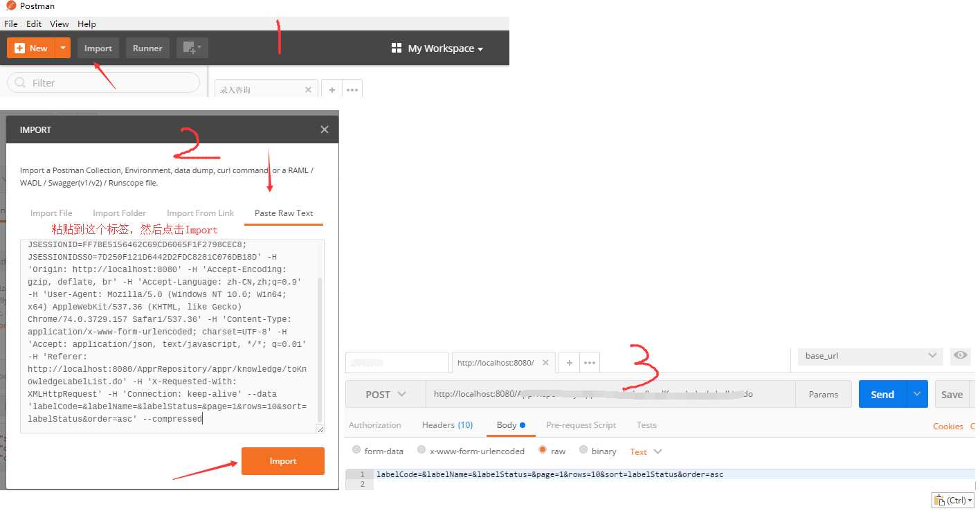Open the Help menu

click(87, 24)
